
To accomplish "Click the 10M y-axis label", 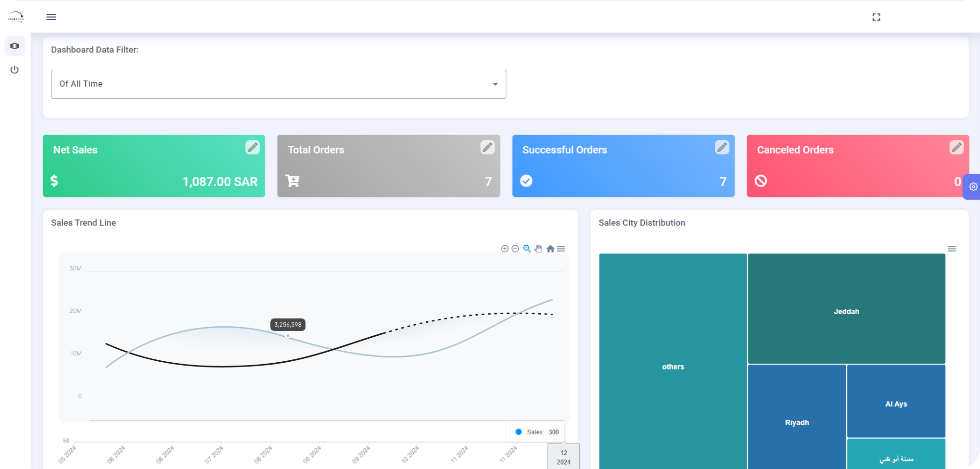I will click(x=76, y=354).
